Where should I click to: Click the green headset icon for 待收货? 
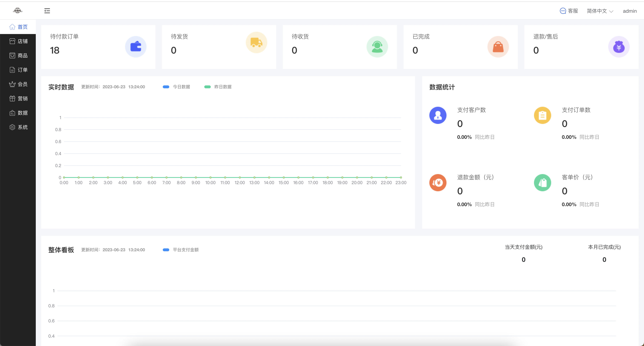(x=377, y=47)
